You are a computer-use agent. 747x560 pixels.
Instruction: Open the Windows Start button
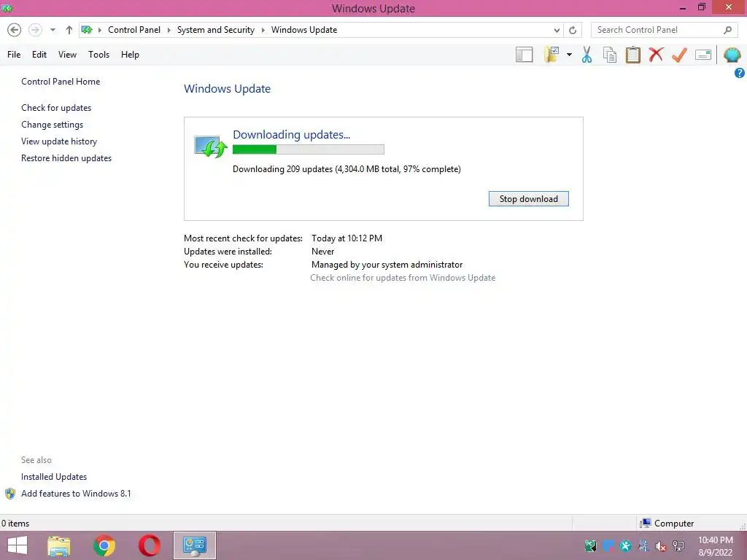(18, 545)
